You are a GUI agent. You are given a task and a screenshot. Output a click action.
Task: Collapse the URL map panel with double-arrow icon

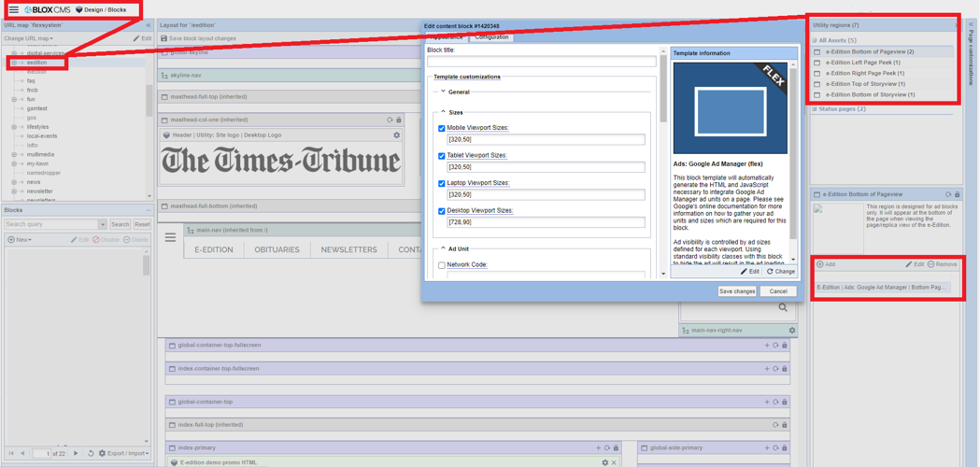click(149, 25)
